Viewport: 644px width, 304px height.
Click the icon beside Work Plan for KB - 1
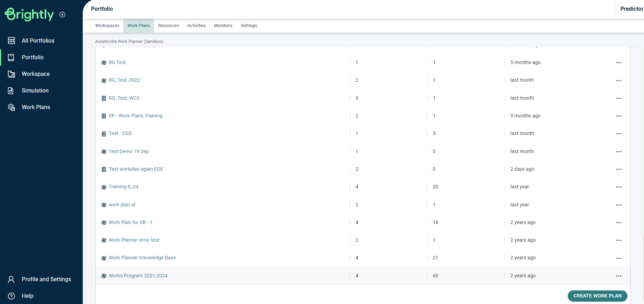(x=104, y=223)
